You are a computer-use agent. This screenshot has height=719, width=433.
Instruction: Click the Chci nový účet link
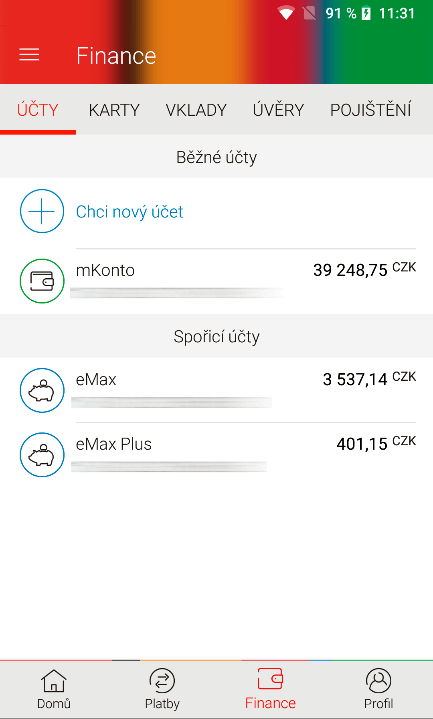(129, 212)
